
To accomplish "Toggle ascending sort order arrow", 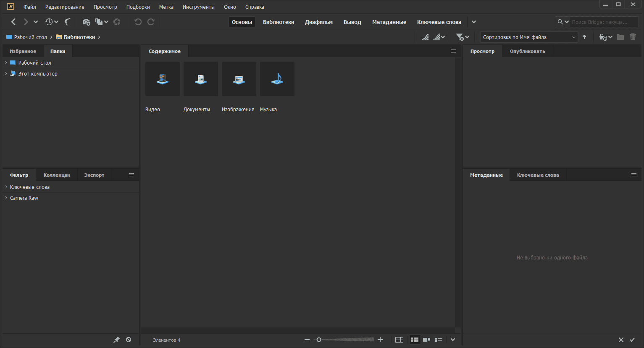I will click(584, 37).
